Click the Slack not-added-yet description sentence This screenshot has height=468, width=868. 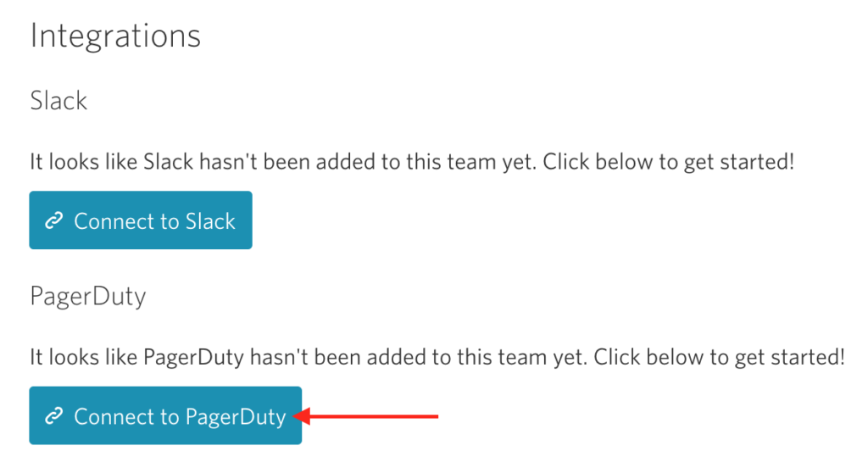pos(412,162)
